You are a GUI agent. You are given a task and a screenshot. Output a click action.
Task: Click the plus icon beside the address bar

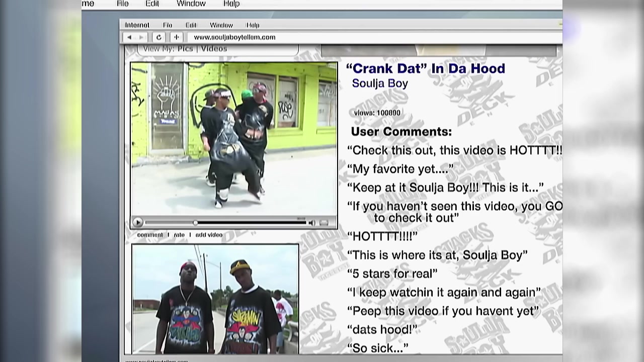tap(177, 37)
